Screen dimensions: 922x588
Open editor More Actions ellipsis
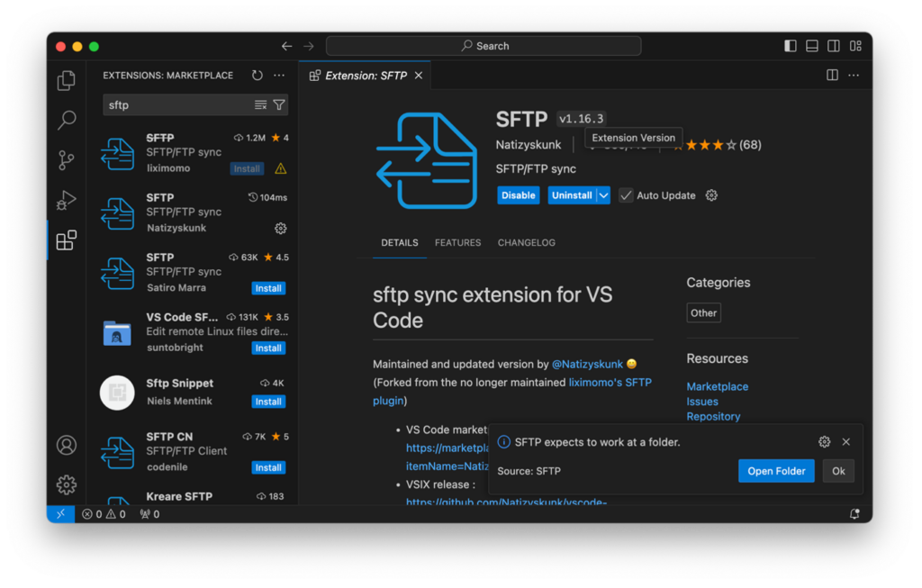pyautogui.click(x=854, y=76)
